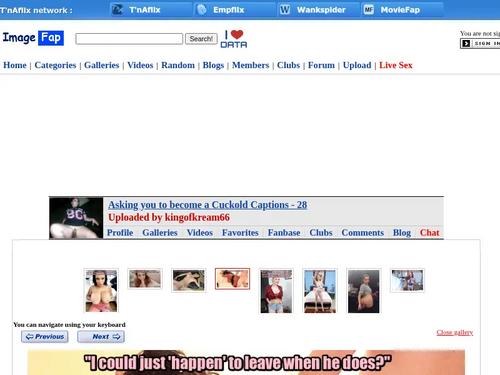Open the MovieFap MF icon
This screenshot has height=375, width=500.
pos(368,10)
